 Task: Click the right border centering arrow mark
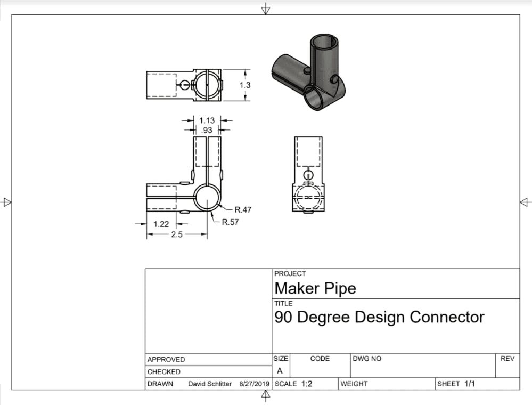(526, 203)
